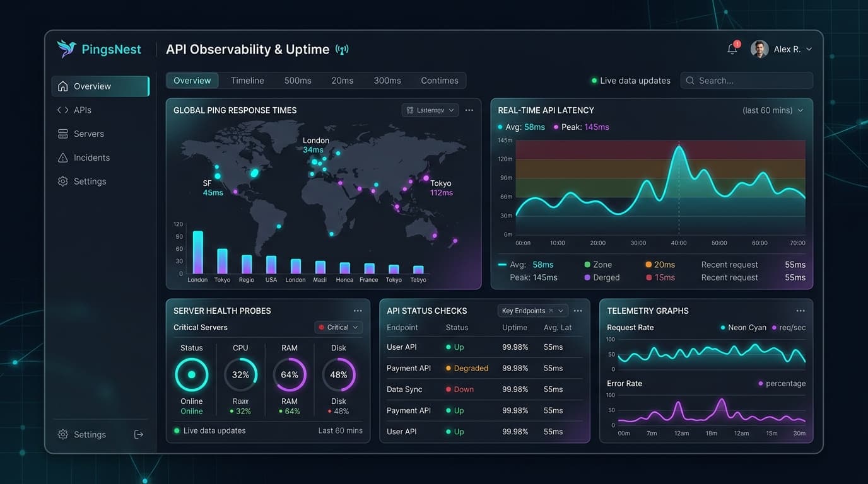Open Global Ping Response Times options menu
Image resolution: width=868 pixels, height=484 pixels.
pos(469,110)
